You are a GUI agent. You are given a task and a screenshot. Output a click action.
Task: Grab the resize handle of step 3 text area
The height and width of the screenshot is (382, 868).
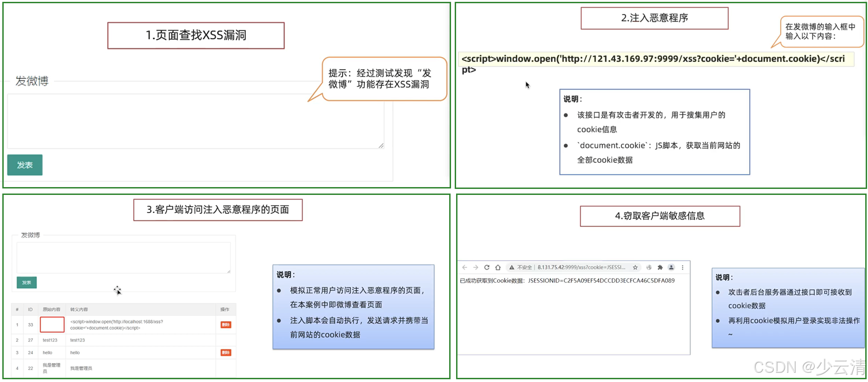coord(229,271)
